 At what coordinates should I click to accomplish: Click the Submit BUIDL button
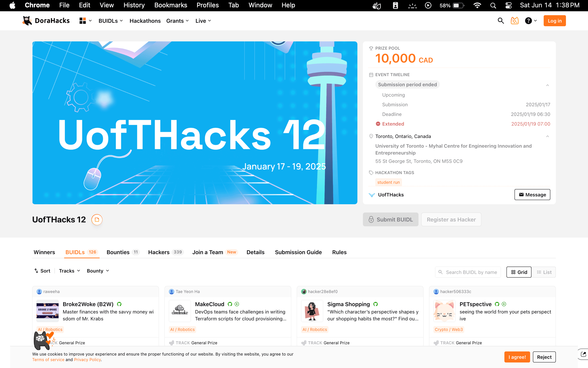click(x=390, y=219)
